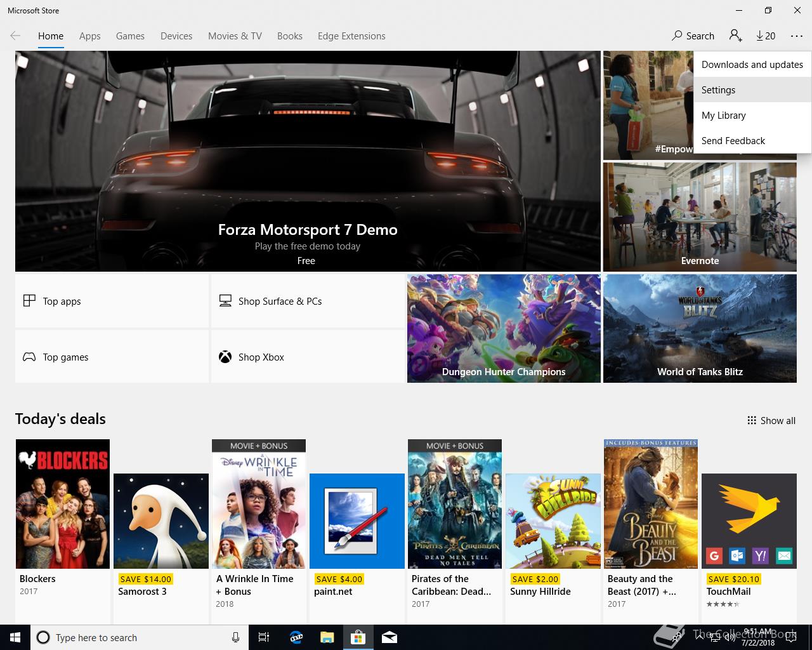Open the Forza Motorsport 7 Demo banner
Screen dimensions: 812x650
[x=308, y=161]
